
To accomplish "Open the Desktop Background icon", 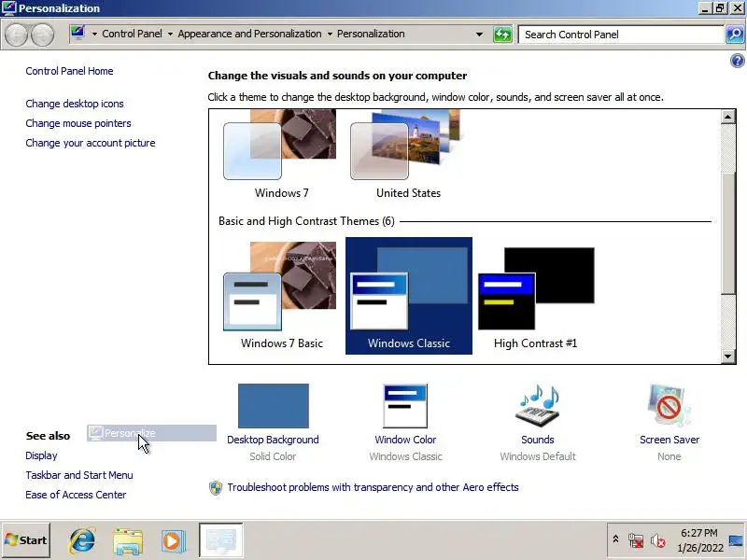I will click(x=274, y=406).
